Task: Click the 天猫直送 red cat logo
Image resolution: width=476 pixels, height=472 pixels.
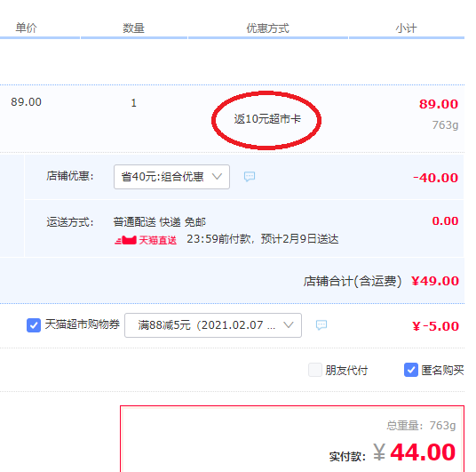Action: click(125, 240)
